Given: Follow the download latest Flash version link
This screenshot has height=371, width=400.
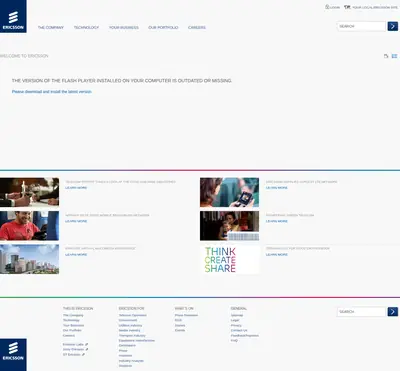Looking at the screenshot, I should pos(52,92).
